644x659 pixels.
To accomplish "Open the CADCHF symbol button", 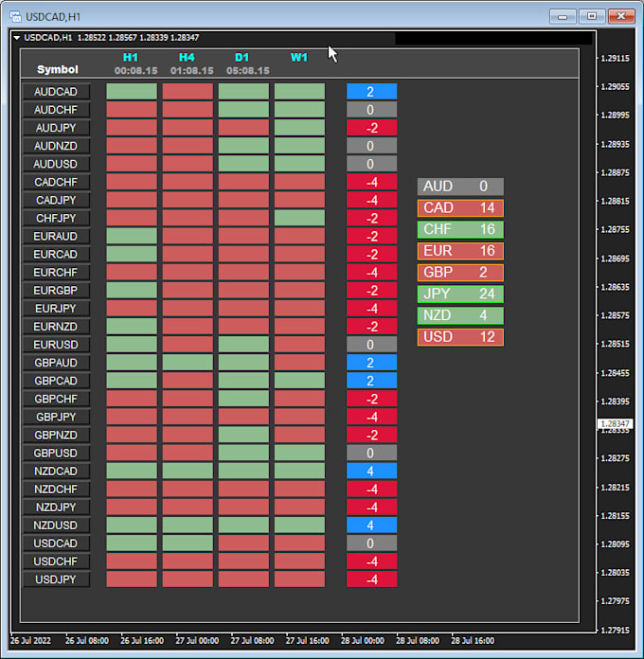I will coord(56,182).
